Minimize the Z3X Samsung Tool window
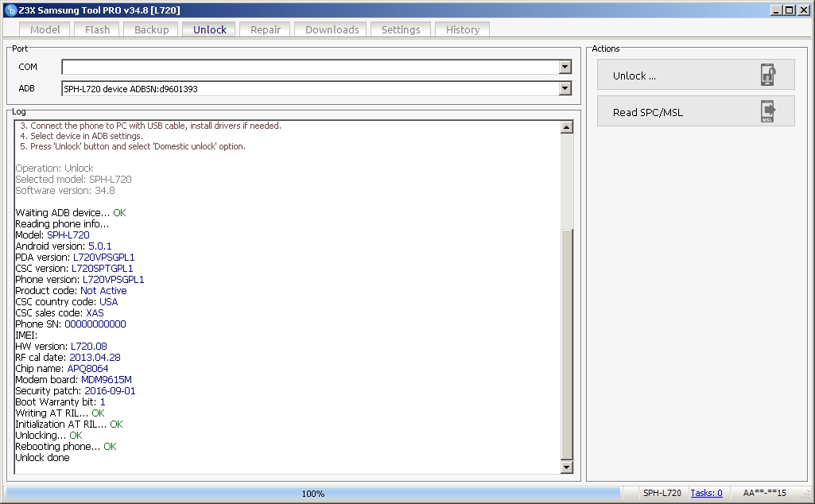The width and height of the screenshot is (815, 504). tap(777, 10)
